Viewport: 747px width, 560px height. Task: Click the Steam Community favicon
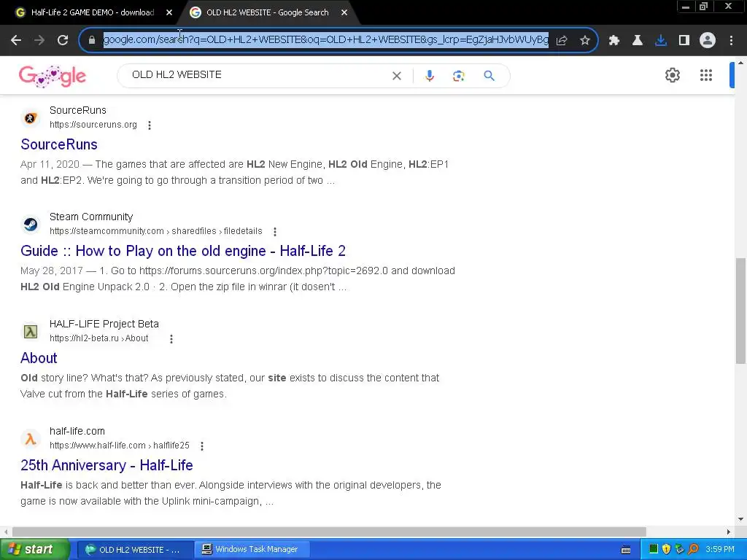pyautogui.click(x=31, y=225)
